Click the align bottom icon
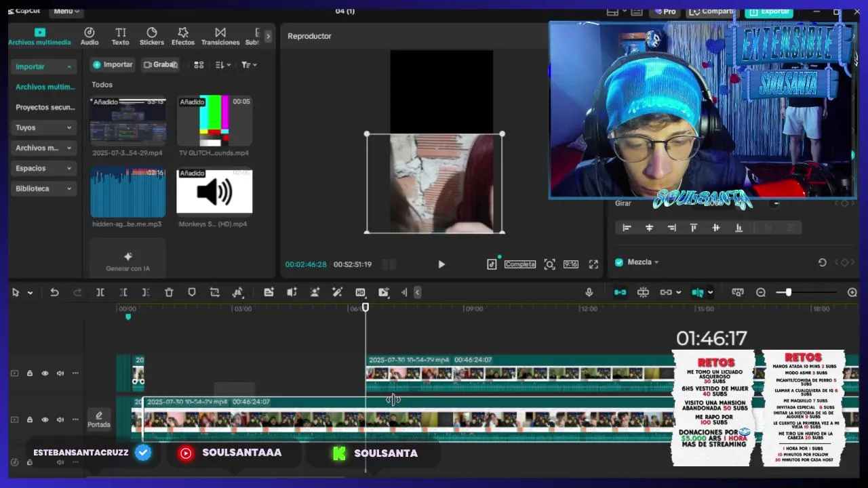Screen dimensions: 868x488 coord(738,228)
